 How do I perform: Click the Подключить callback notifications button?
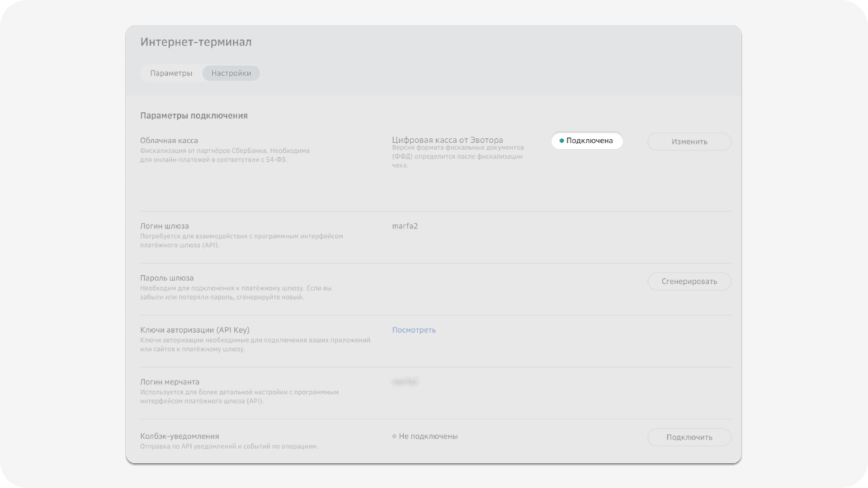click(689, 437)
